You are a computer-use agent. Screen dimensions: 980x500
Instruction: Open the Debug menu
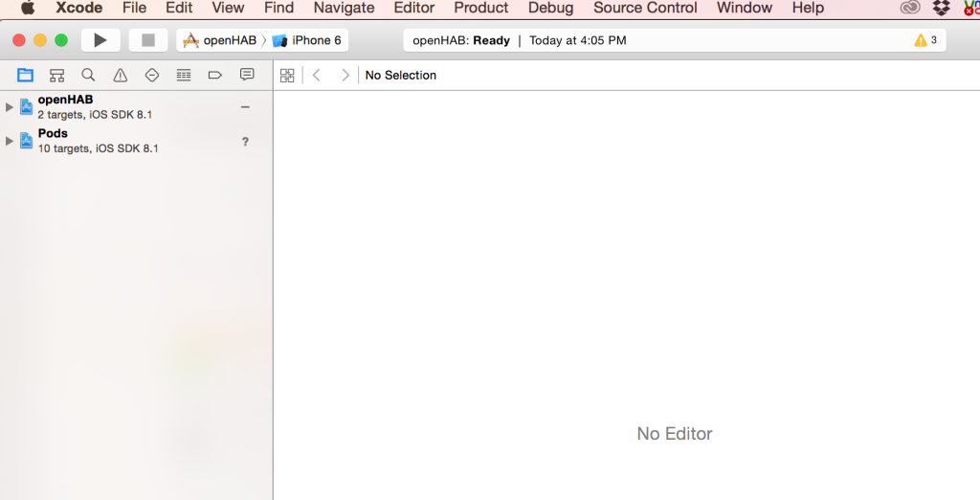(x=550, y=8)
